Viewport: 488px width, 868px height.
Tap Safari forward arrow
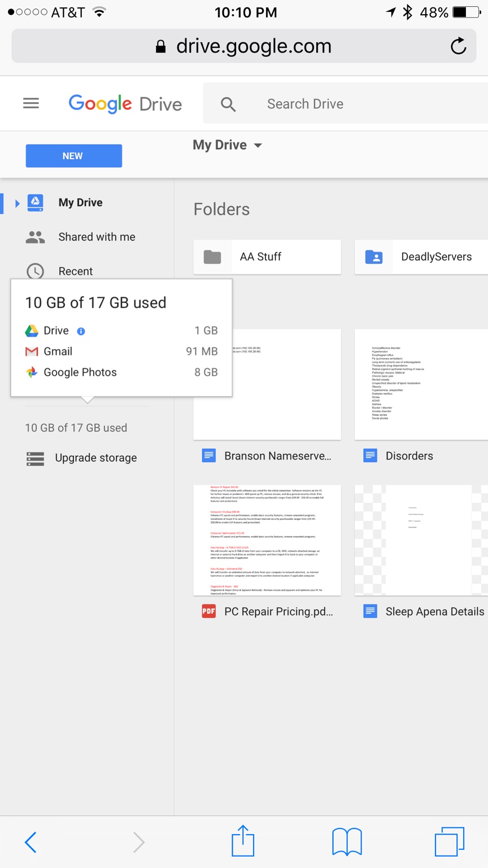(x=139, y=842)
